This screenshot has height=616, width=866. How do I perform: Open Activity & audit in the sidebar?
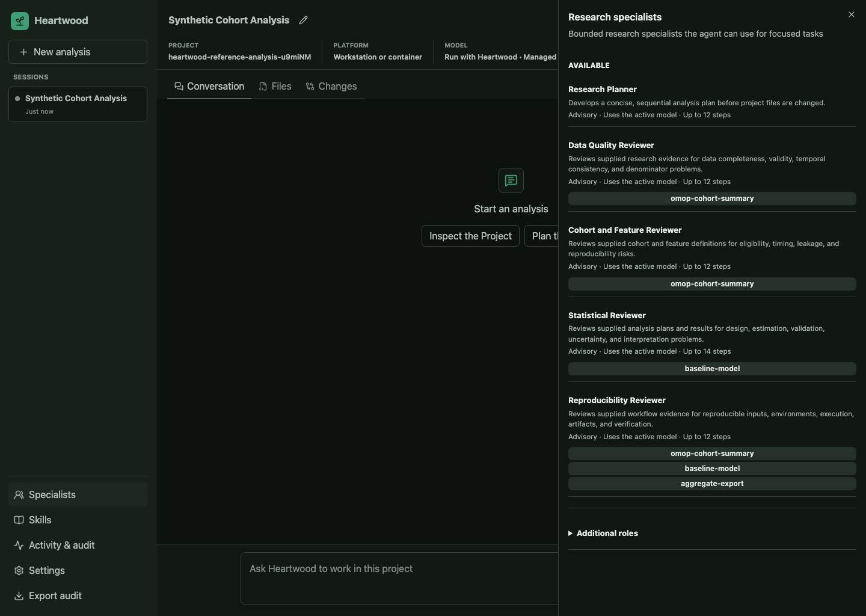click(78, 545)
